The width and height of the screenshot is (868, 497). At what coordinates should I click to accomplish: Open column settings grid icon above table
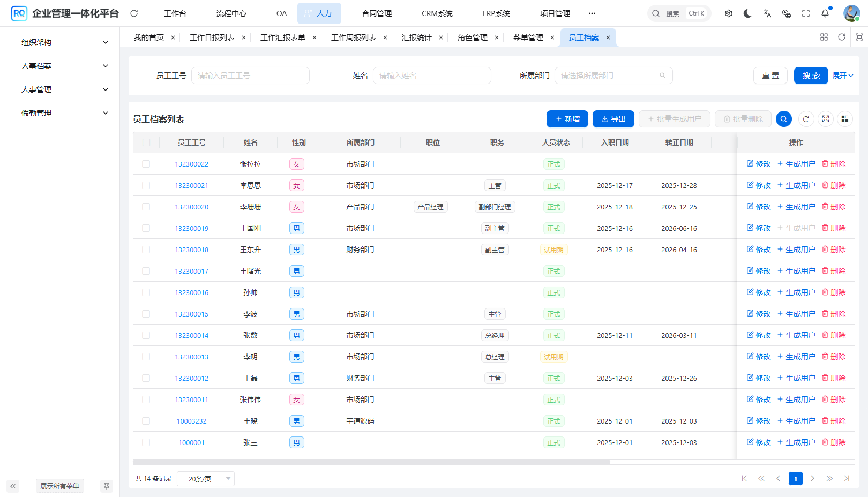pos(845,119)
